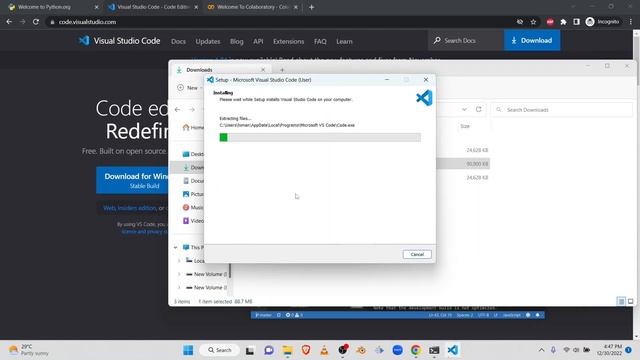
Task: Bookmark this page with the star icon
Action: (533, 22)
